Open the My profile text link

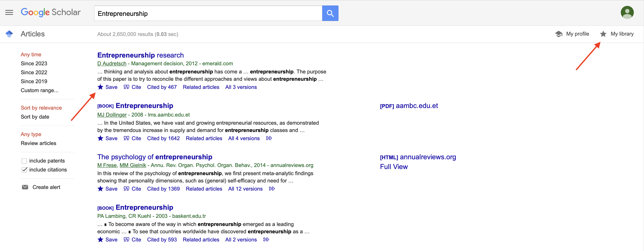577,34
